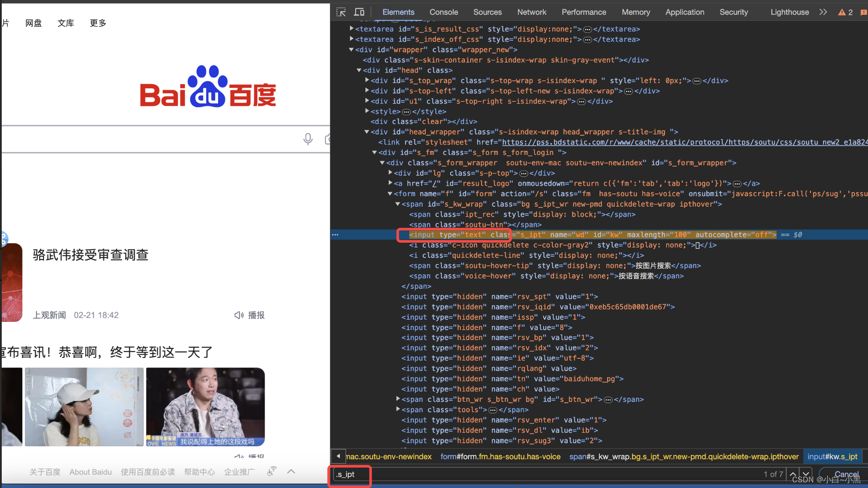The height and width of the screenshot is (488, 868).
Task: Click the 播报 speaker icon
Action: 239,315
